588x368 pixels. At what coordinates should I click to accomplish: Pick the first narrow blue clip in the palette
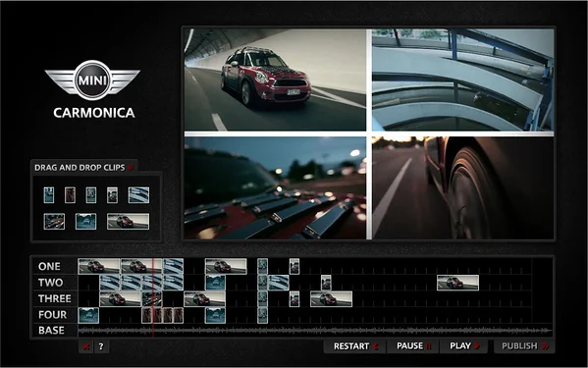49,195
